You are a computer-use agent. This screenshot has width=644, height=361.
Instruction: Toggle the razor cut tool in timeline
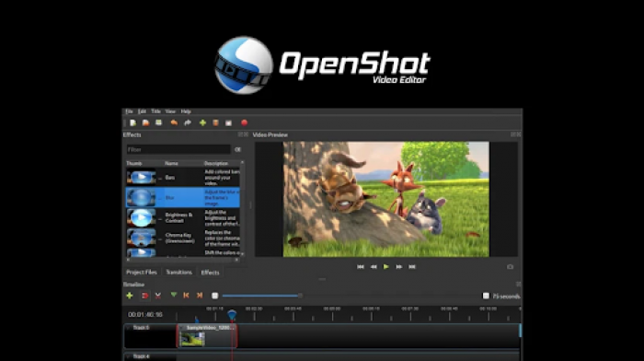click(x=157, y=296)
